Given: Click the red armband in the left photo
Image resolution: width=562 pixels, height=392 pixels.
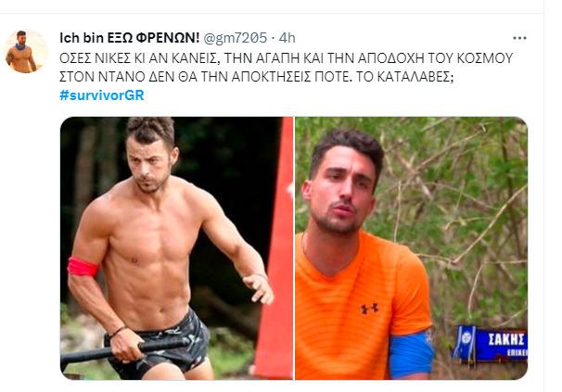Looking at the screenshot, I should [83, 267].
